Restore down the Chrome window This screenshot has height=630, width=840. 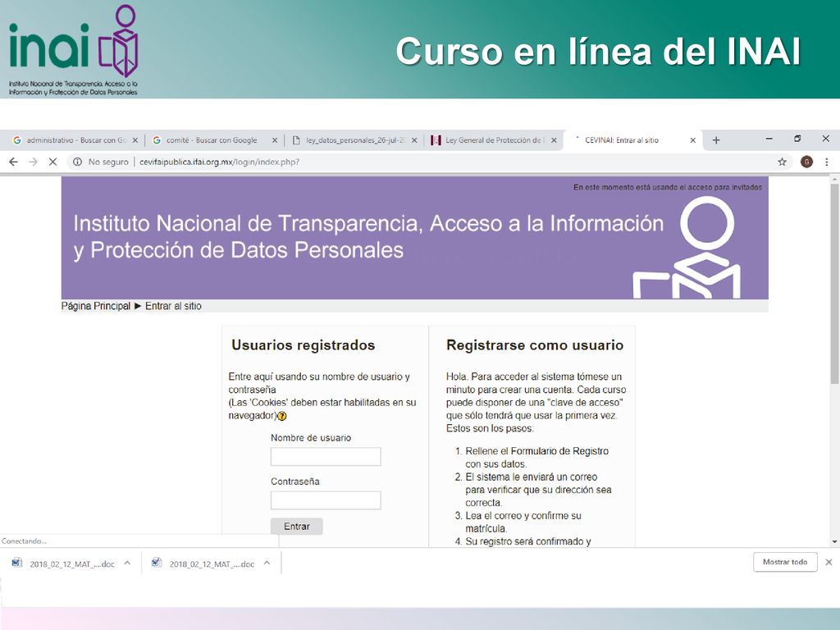(x=797, y=139)
